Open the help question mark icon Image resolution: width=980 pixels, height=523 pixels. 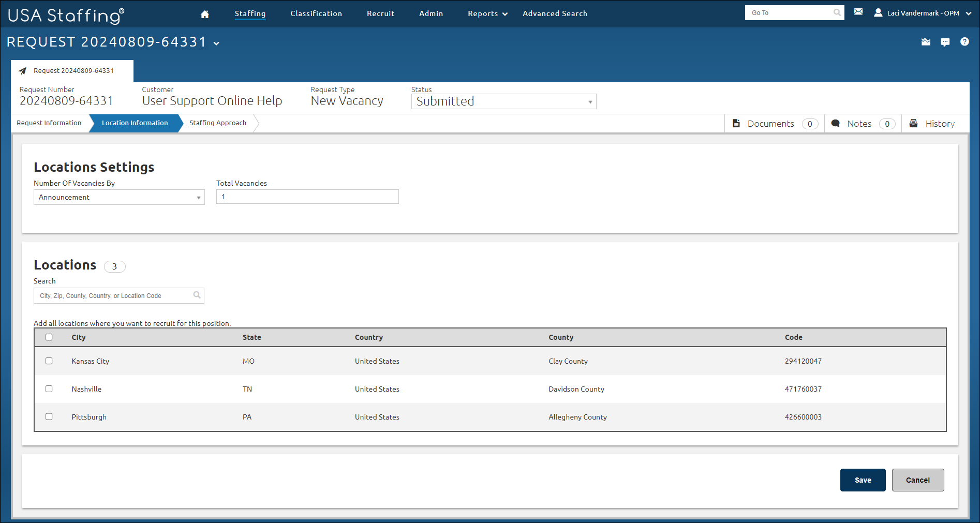click(964, 42)
